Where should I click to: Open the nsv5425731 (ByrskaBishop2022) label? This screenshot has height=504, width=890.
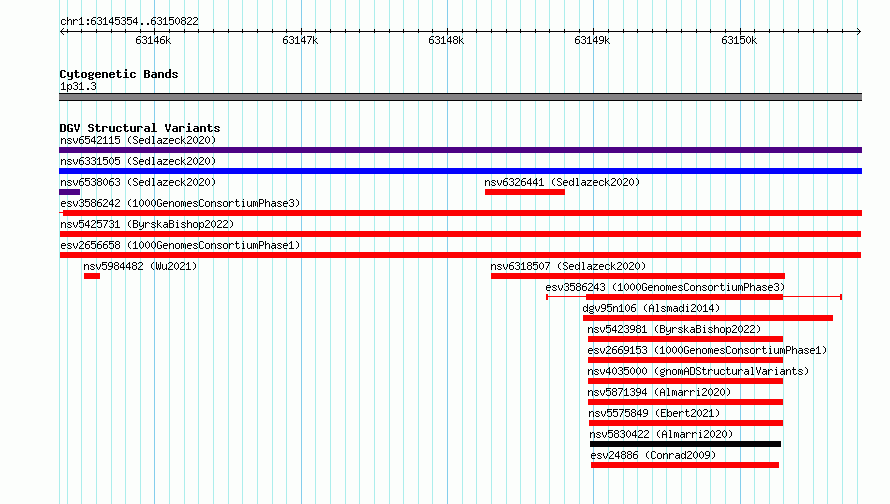pos(147,224)
